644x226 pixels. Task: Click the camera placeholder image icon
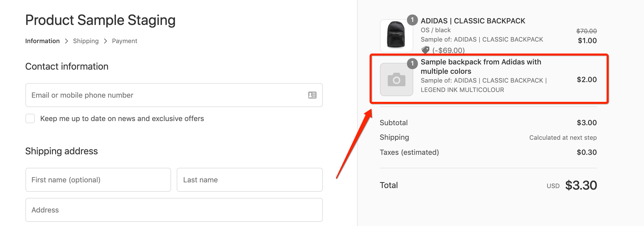click(x=396, y=79)
